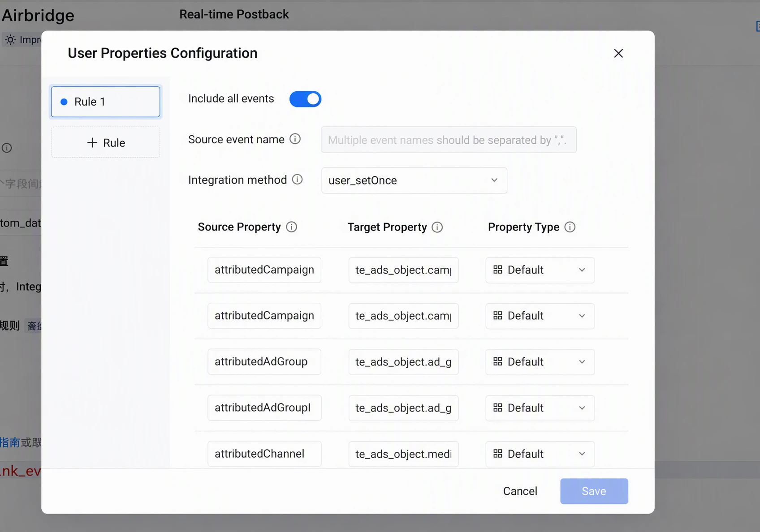Click the Property Type column header text
The height and width of the screenshot is (532, 760).
(523, 227)
